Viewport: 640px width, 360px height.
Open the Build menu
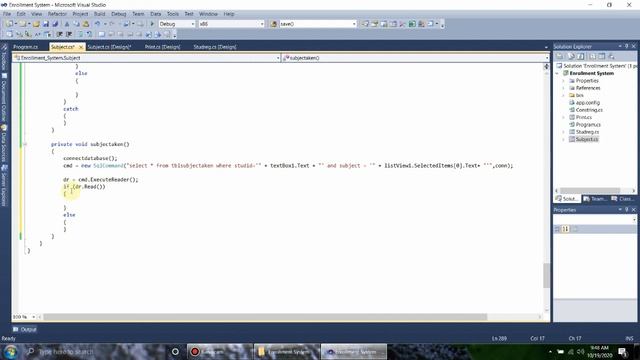(x=100, y=14)
